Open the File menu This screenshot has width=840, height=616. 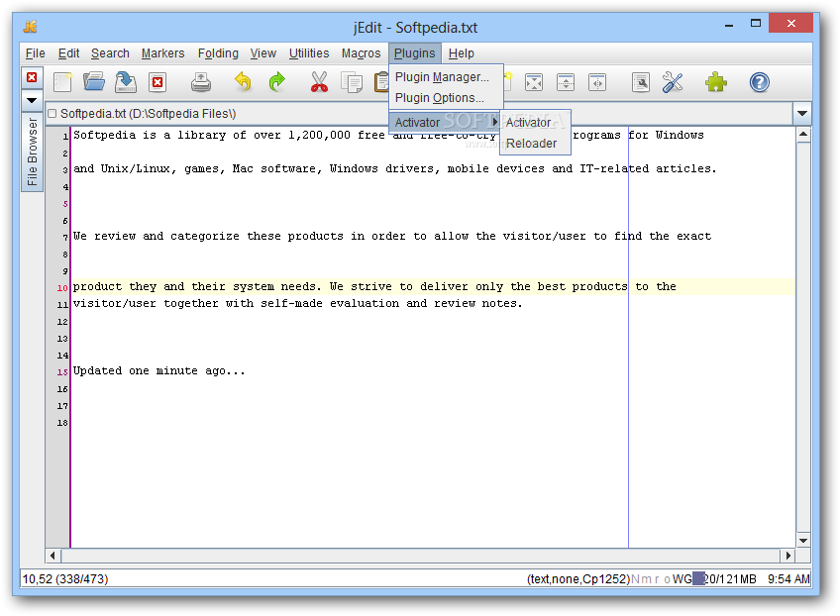[36, 53]
